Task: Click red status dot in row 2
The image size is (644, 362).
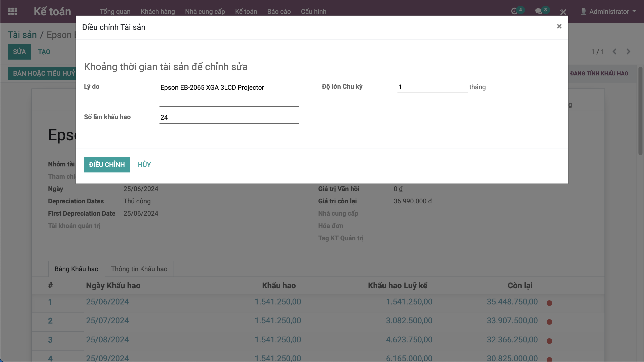Action: (549, 322)
